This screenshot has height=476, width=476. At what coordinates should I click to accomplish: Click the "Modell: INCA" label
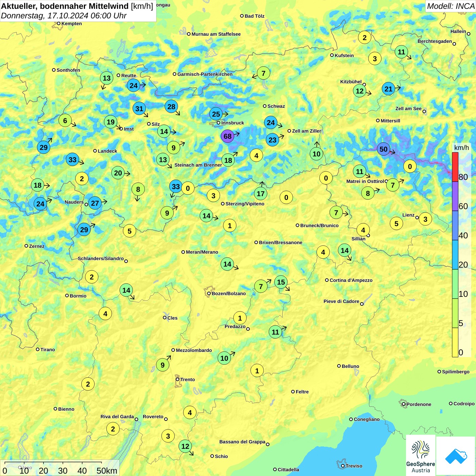point(451,6)
